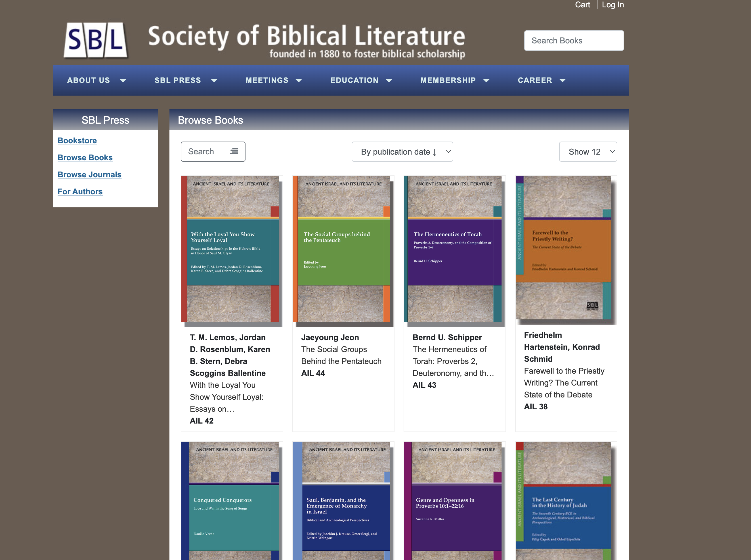This screenshot has width=751, height=560.
Task: Click the Log In link
Action: (x=613, y=5)
